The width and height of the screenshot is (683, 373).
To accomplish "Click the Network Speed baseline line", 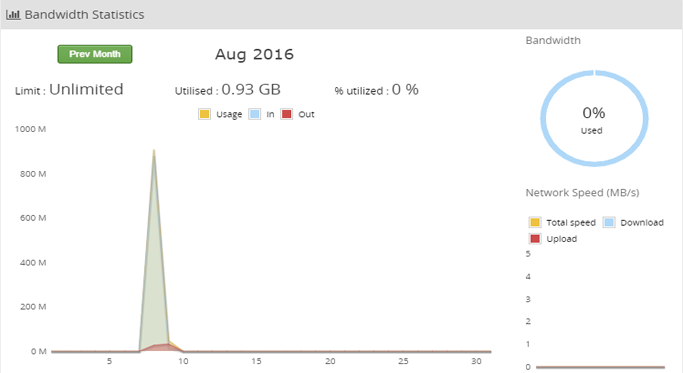I will 600,367.
